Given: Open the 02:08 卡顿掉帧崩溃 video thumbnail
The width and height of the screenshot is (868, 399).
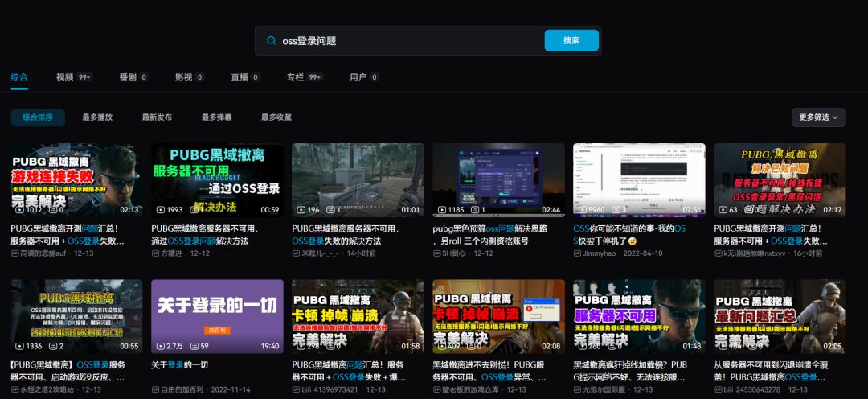Looking at the screenshot, I should pyautogui.click(x=499, y=316).
